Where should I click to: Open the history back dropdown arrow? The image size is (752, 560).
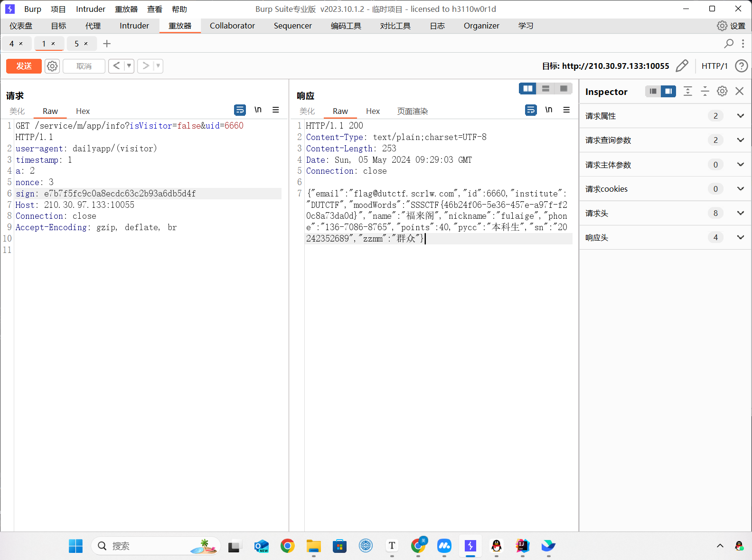click(129, 66)
